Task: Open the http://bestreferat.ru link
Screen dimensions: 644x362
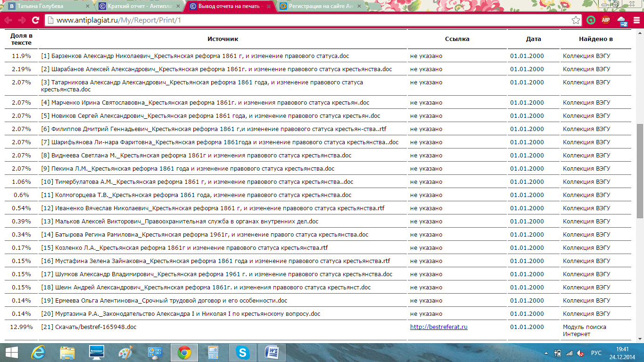Action: tap(438, 327)
